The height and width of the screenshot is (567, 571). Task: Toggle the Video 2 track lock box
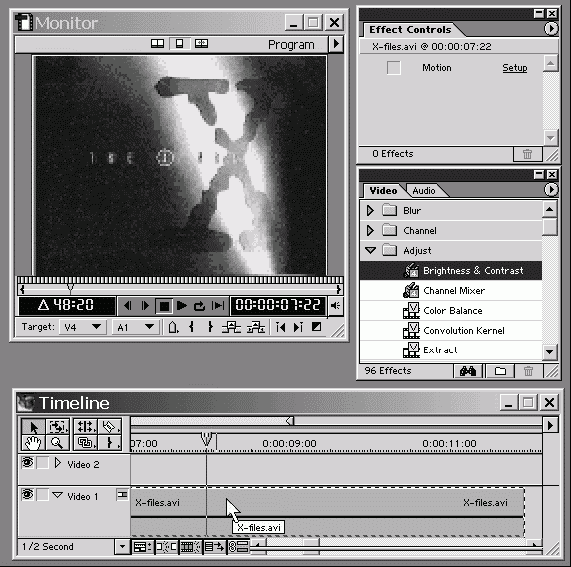[x=43, y=463]
